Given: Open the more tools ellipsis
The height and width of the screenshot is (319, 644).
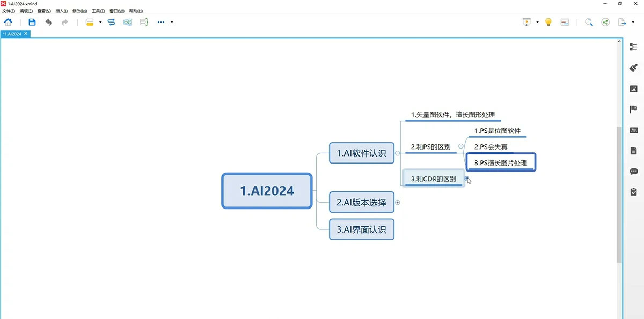Looking at the screenshot, I should click(161, 22).
